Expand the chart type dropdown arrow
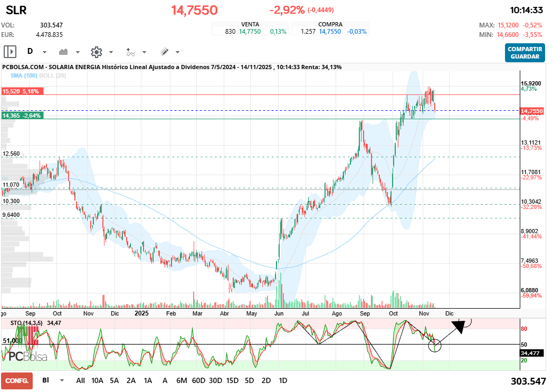The image size is (553, 392). click(78, 52)
